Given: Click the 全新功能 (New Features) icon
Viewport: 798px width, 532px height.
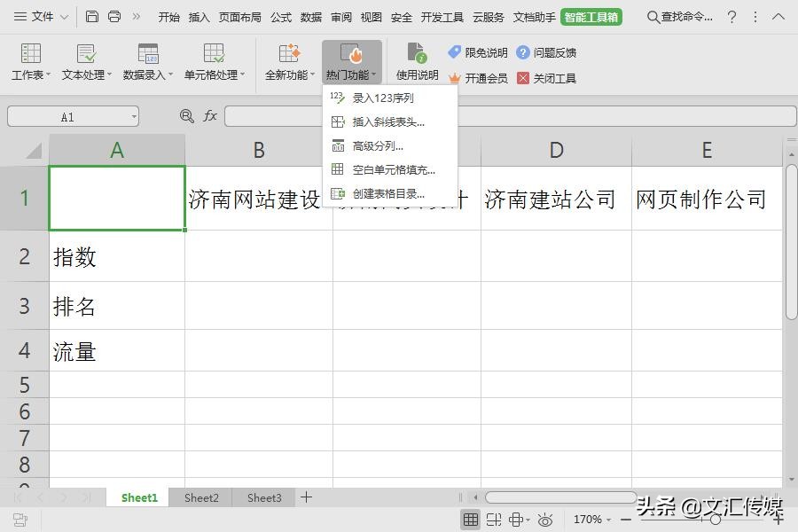Looking at the screenshot, I should (287, 60).
